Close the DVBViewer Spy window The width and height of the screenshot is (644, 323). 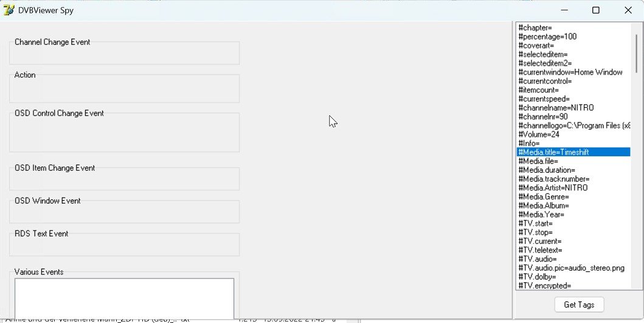point(628,10)
